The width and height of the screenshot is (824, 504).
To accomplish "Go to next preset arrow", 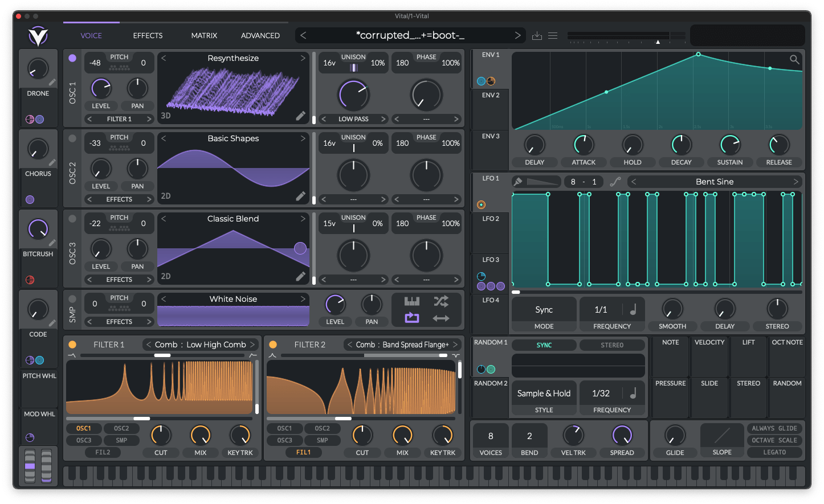I will coord(517,35).
